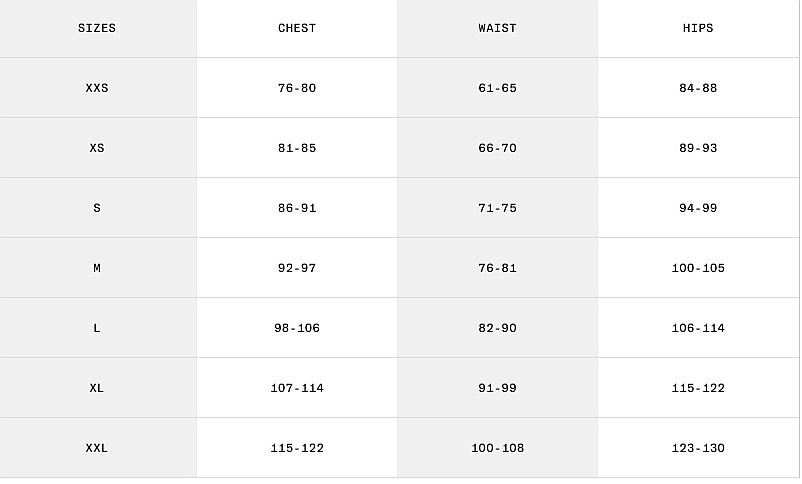Viewport: 802px width, 484px height.
Task: Select the XS size row label
Action: click(97, 148)
